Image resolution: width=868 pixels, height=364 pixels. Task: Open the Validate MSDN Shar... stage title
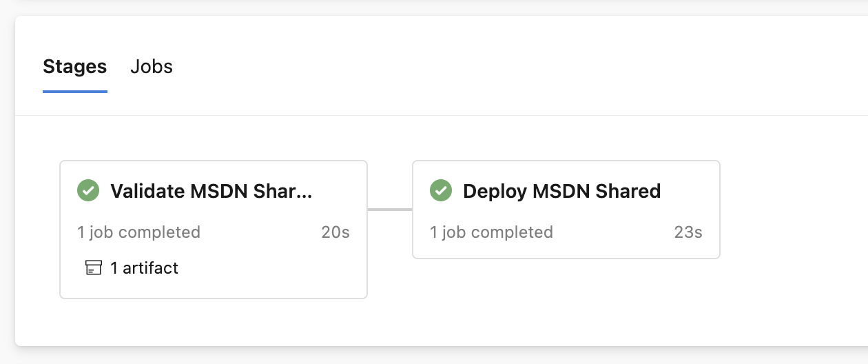(x=211, y=191)
